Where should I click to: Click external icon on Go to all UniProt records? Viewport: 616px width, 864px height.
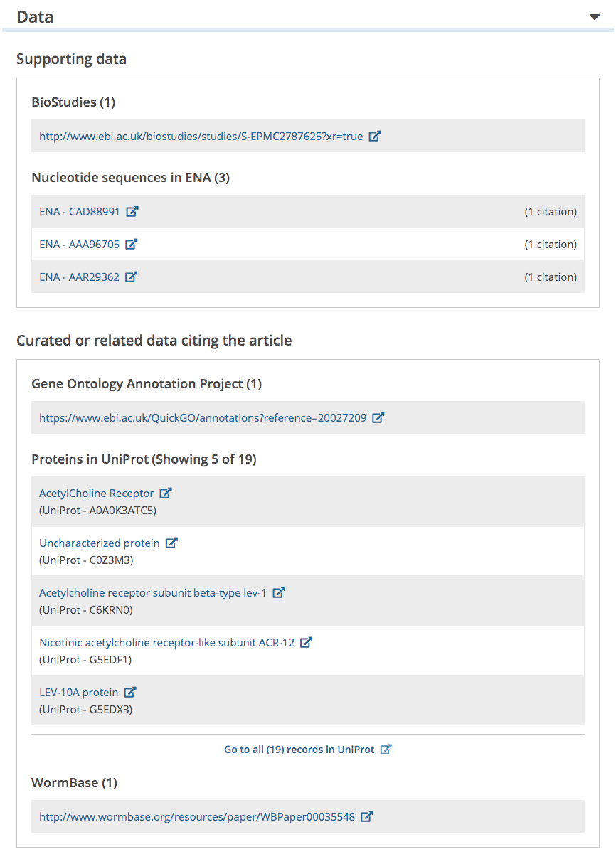(x=386, y=749)
